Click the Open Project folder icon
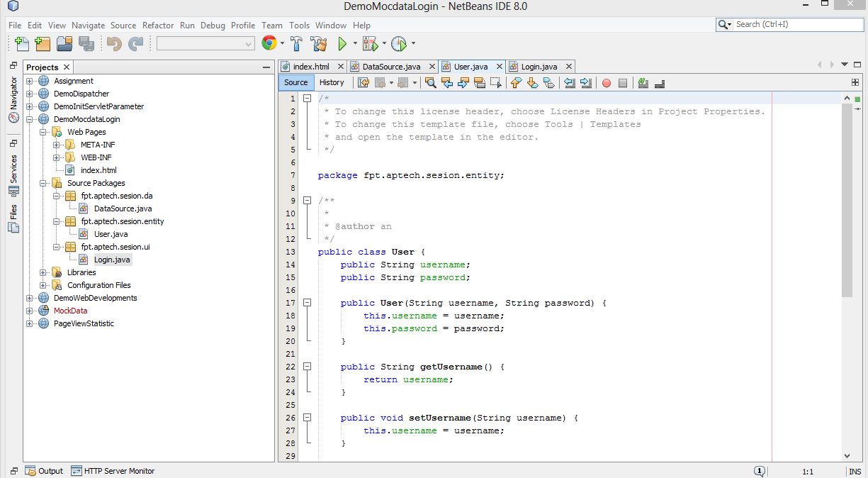 pos(64,44)
